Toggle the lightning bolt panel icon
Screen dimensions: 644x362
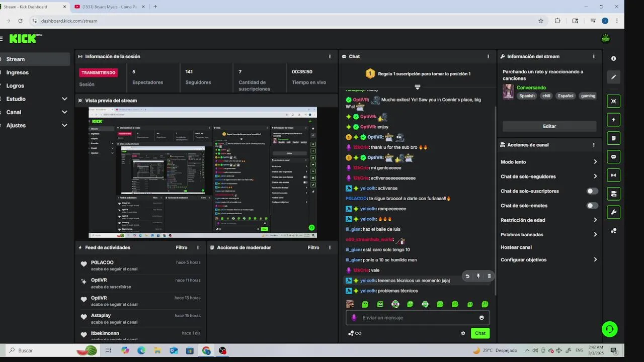613,120
